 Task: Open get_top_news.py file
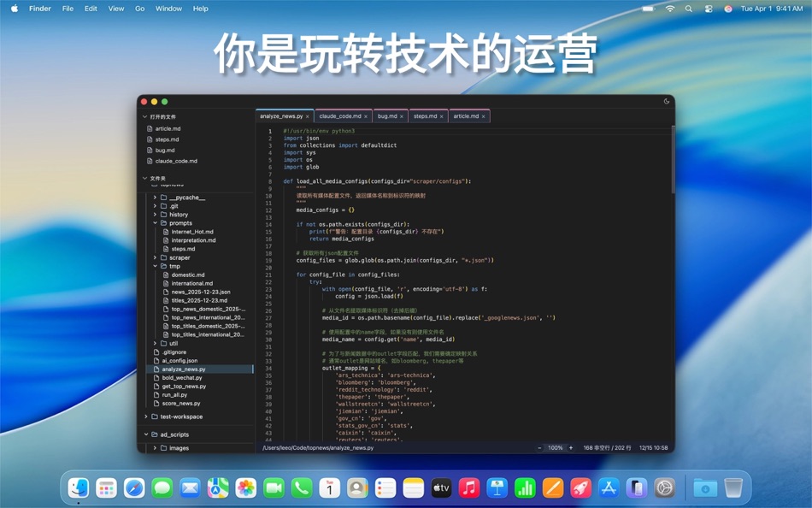184,387
